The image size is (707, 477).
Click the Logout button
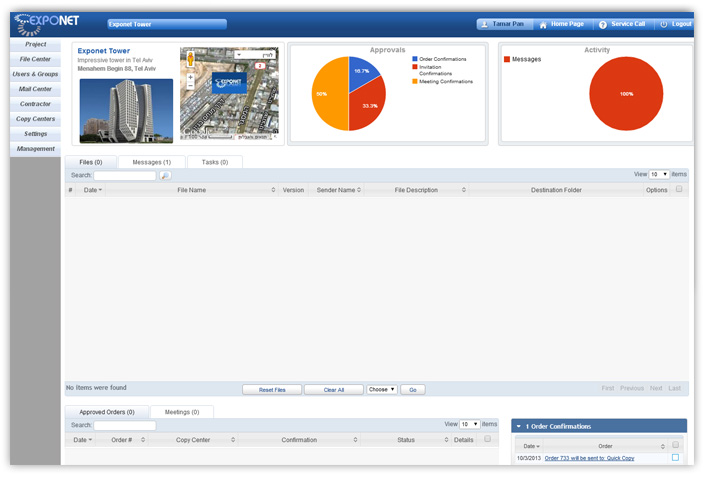pyautogui.click(x=675, y=24)
